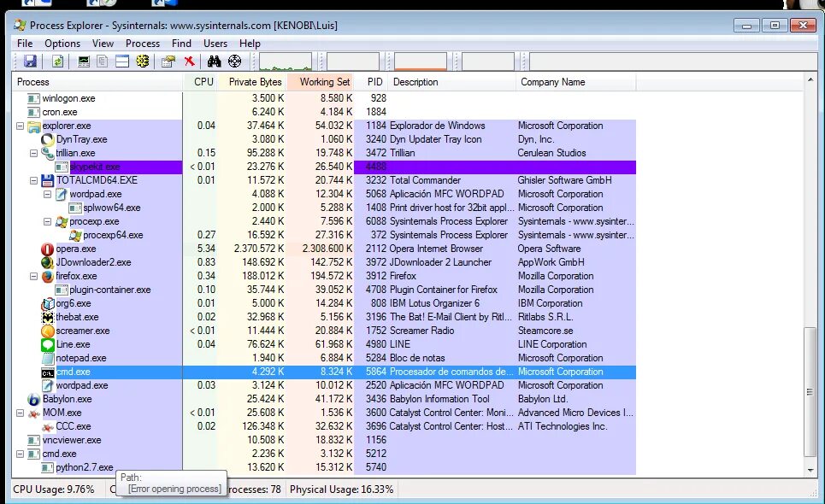825x504 pixels.
Task: Collapse the bottom cmd.exe tree node
Action: pyautogui.click(x=20, y=454)
